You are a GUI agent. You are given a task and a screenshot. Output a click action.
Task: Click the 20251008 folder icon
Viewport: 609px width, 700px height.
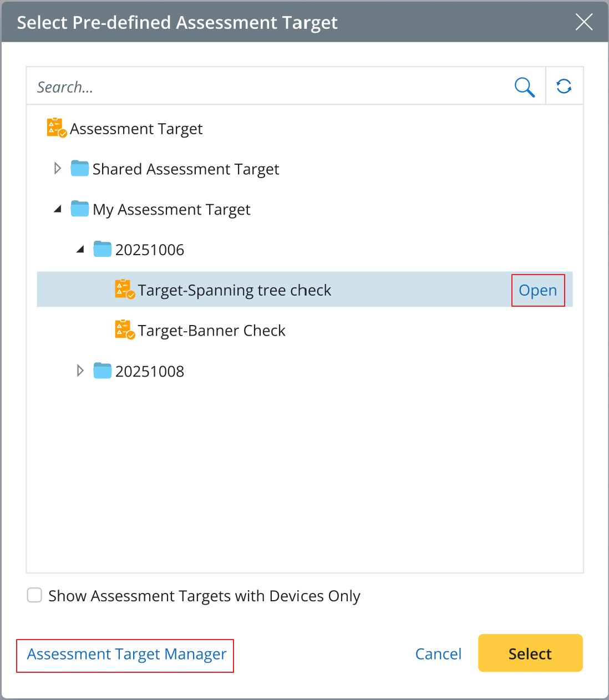pyautogui.click(x=103, y=371)
